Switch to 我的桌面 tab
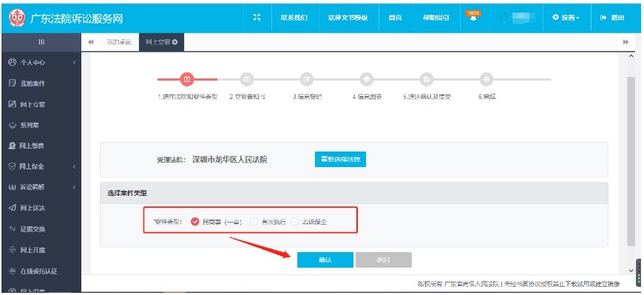 point(119,42)
